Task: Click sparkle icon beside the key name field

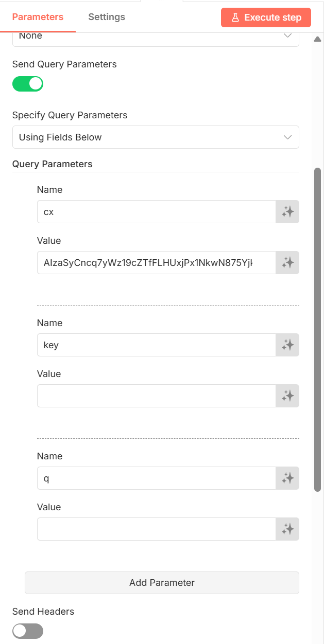Action: pyautogui.click(x=287, y=345)
